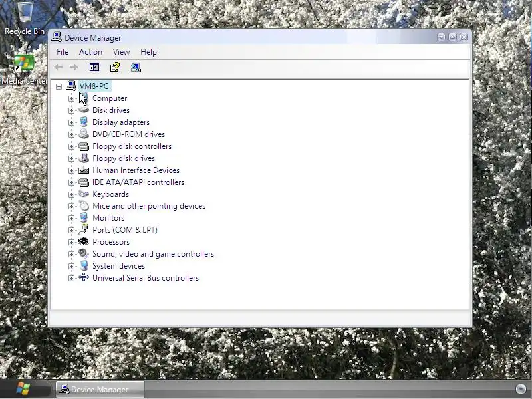Select the Display adapters label
Viewport: 532px width, 399px height.
(121, 122)
